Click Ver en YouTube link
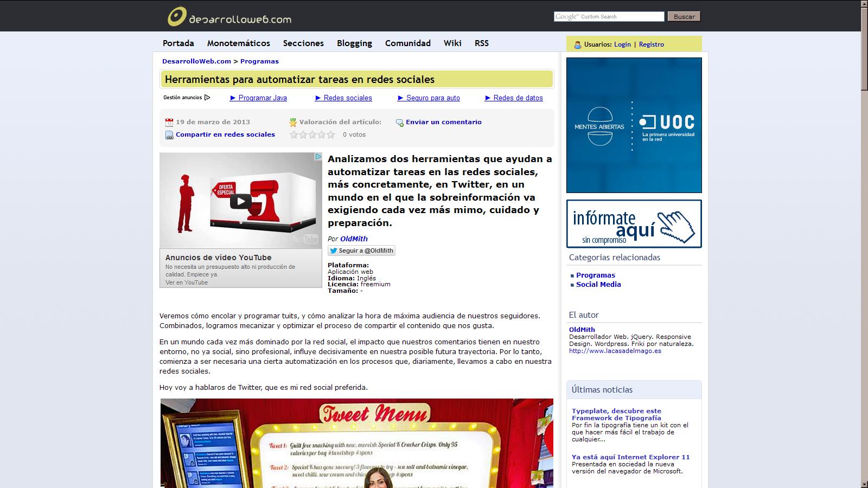Viewport: 868px width, 488px height. (187, 282)
